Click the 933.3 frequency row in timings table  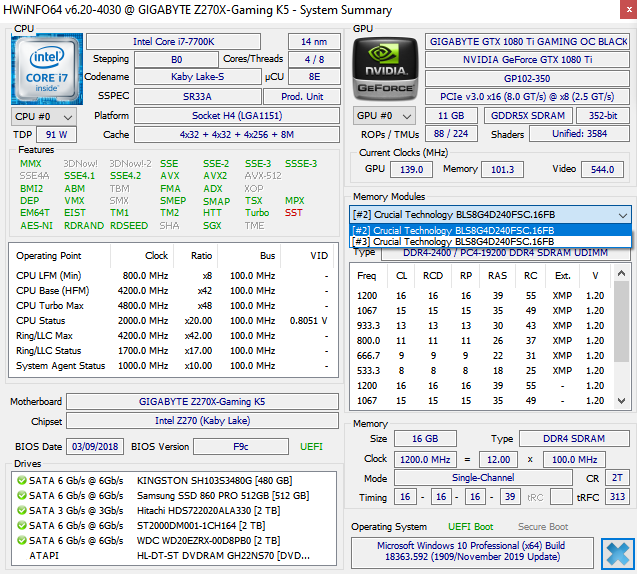pyautogui.click(x=481, y=326)
